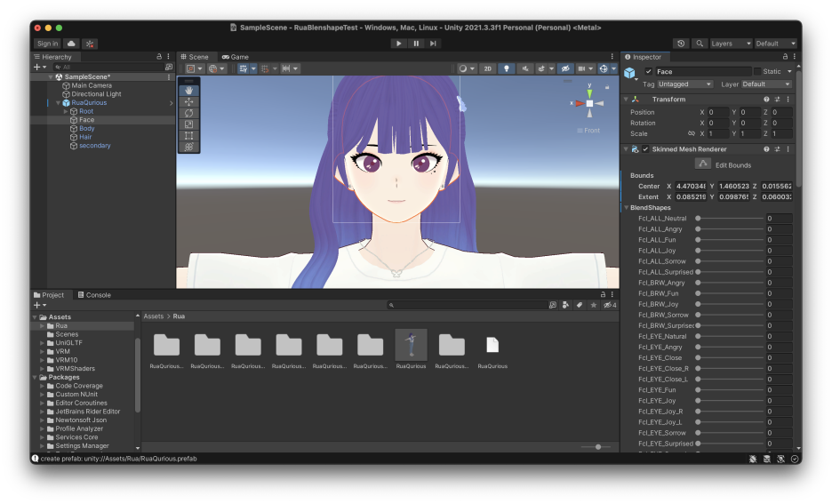Select the Project tab
832x504 pixels.
pyautogui.click(x=49, y=295)
